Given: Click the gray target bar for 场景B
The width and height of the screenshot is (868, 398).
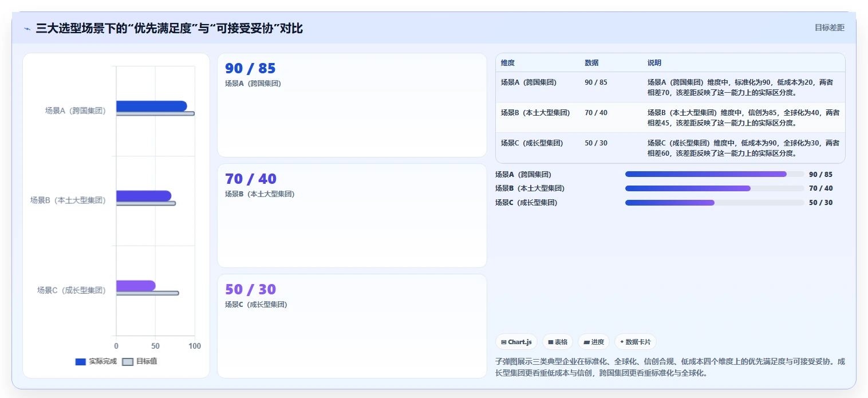Looking at the screenshot, I should coord(145,203).
